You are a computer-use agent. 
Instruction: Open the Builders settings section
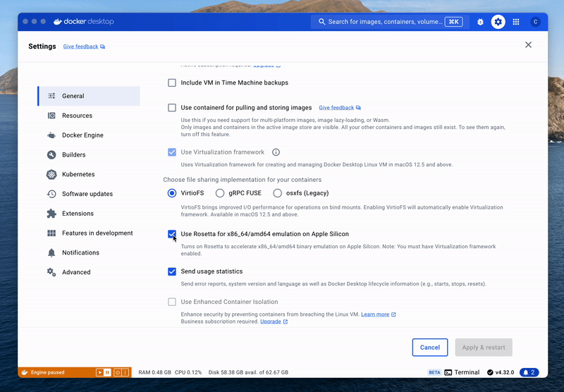click(x=89, y=154)
